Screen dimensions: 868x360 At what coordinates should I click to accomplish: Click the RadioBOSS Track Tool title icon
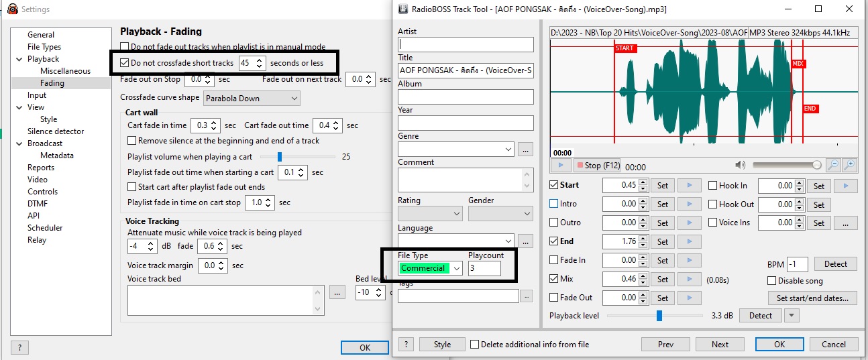pyautogui.click(x=403, y=9)
